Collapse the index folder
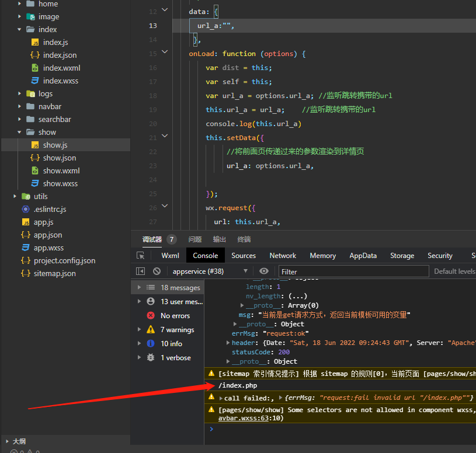476x453 pixels. 19,29
